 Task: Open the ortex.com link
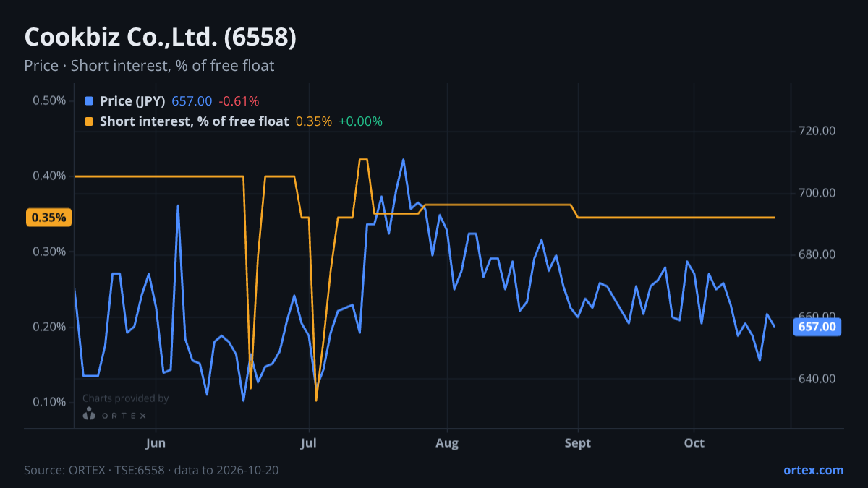(813, 470)
